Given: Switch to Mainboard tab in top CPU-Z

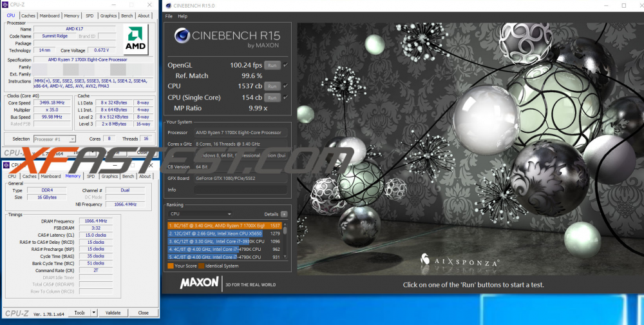Looking at the screenshot, I should [50, 15].
